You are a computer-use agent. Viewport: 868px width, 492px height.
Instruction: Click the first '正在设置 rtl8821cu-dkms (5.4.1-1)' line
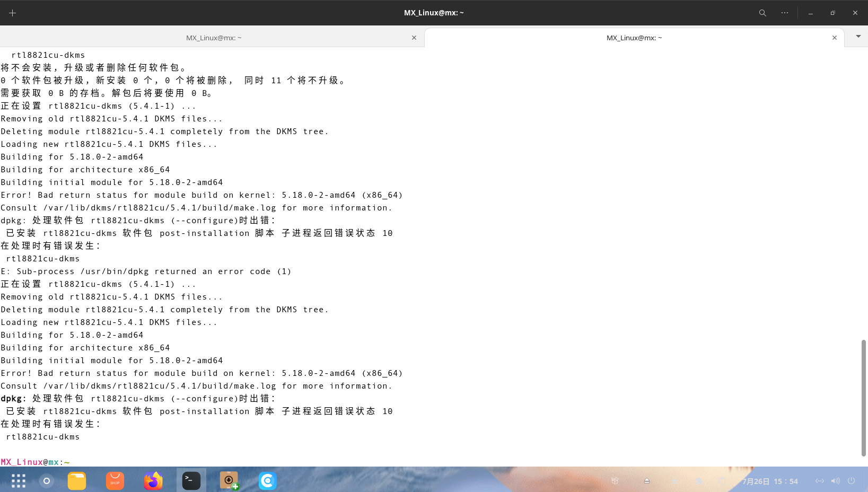click(99, 106)
